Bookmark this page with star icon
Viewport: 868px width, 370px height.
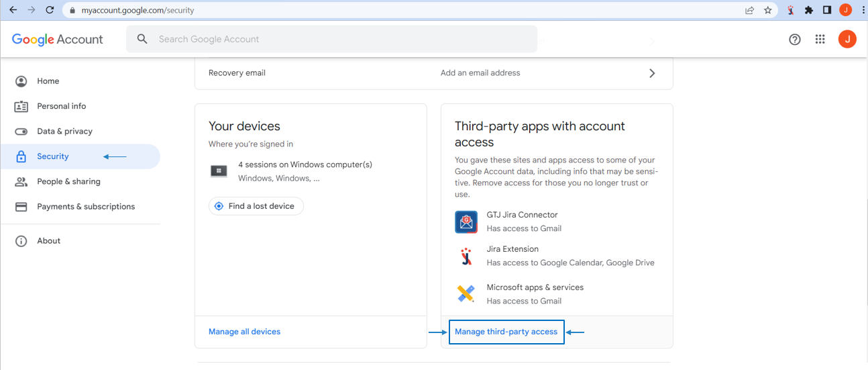[x=768, y=10]
